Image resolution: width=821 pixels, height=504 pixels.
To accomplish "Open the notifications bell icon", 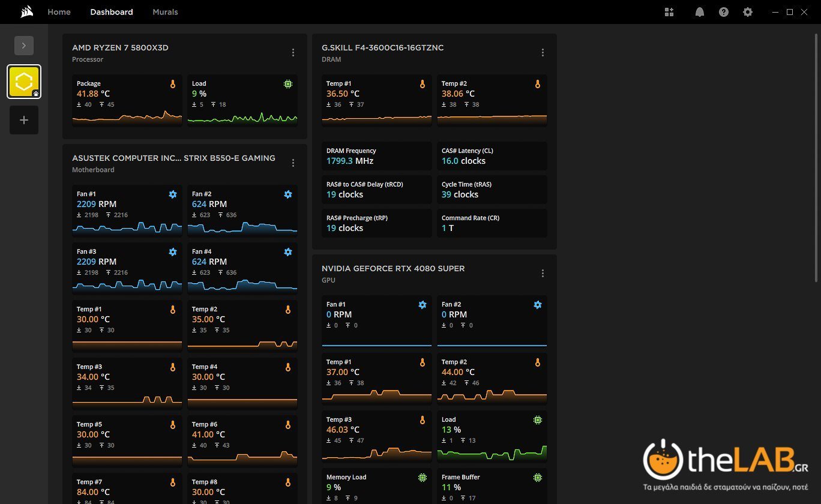I will [x=699, y=12].
